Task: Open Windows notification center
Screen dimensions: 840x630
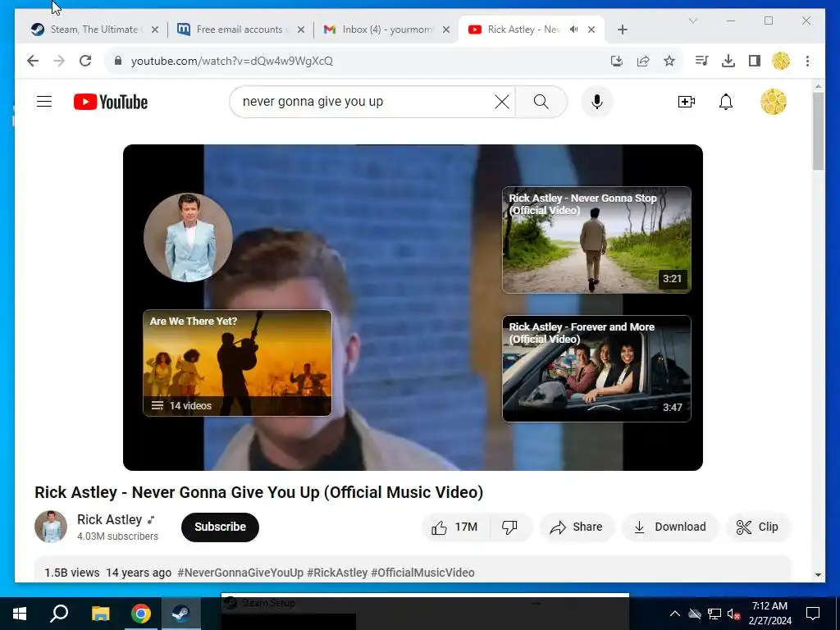Action: (813, 614)
